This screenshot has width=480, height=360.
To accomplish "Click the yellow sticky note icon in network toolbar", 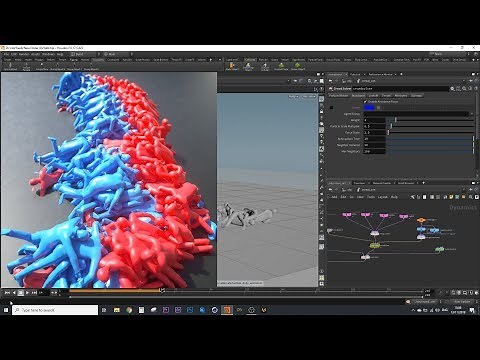I will click(452, 197).
